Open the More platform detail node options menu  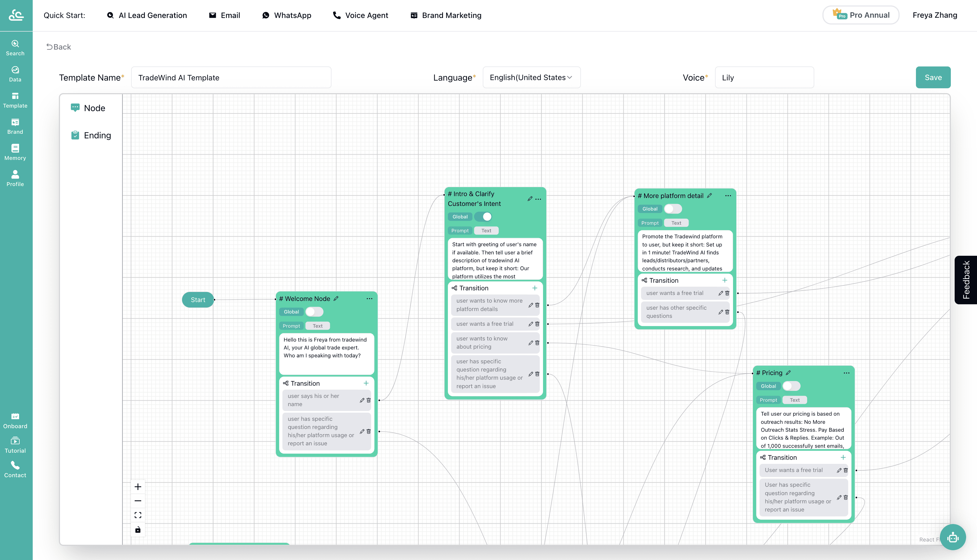click(x=728, y=195)
